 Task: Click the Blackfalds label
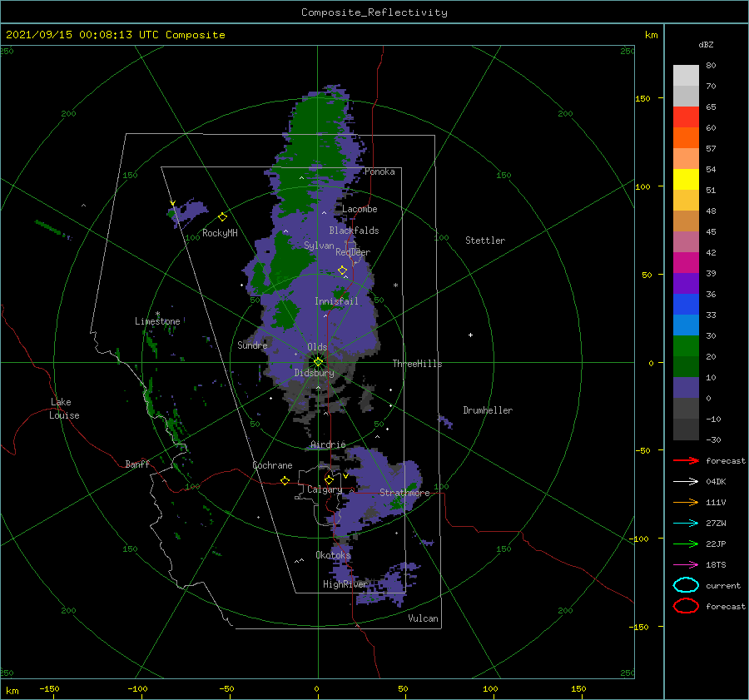[x=354, y=231]
